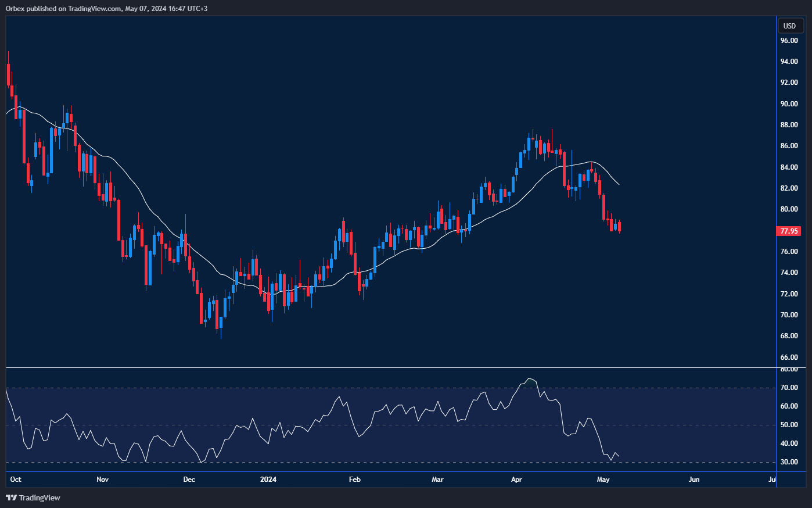Select the Oct label on the time axis

pos(16,480)
